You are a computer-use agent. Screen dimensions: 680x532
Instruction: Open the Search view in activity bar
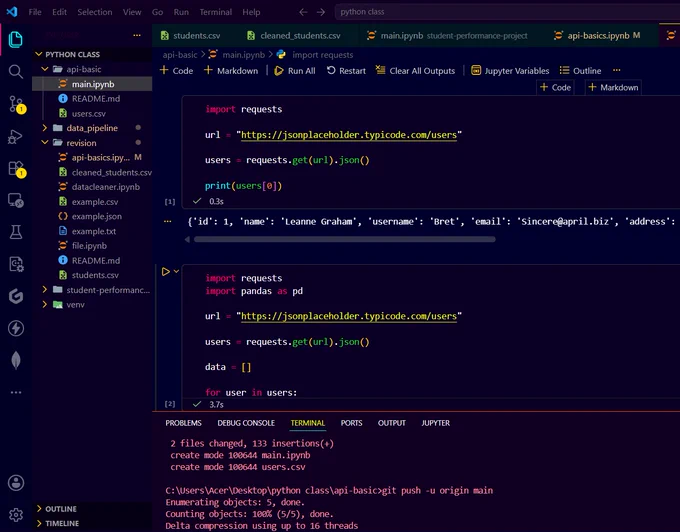point(16,72)
